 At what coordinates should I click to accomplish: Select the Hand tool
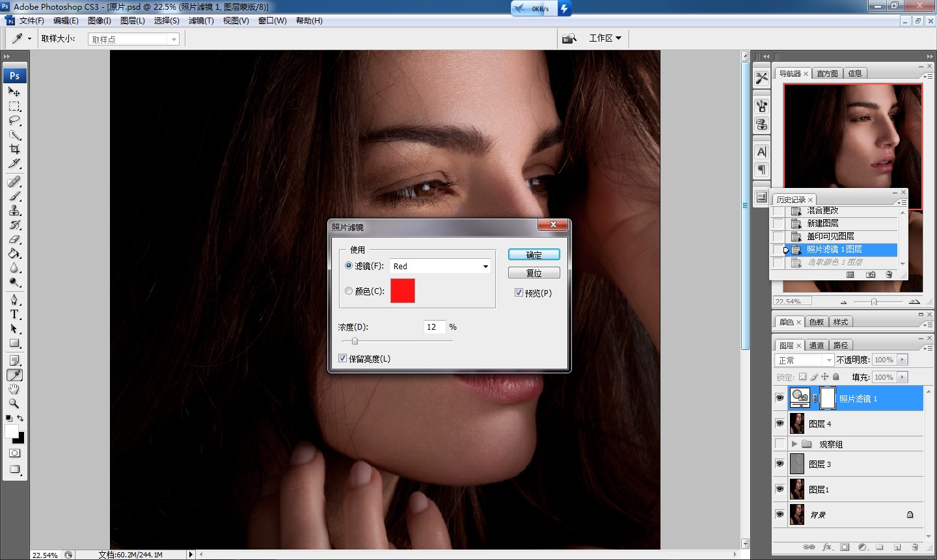pyautogui.click(x=14, y=389)
